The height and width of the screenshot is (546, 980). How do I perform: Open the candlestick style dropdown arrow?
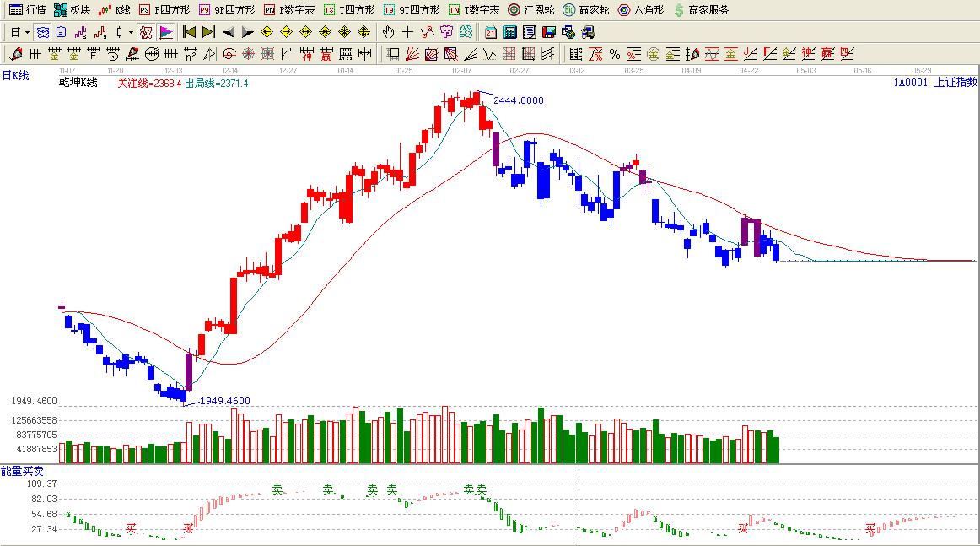(130, 32)
